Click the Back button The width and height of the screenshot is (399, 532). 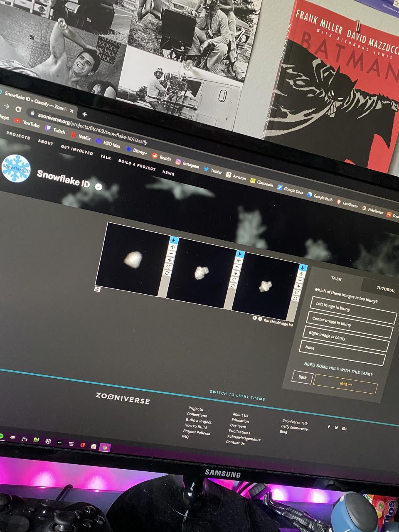(x=302, y=377)
